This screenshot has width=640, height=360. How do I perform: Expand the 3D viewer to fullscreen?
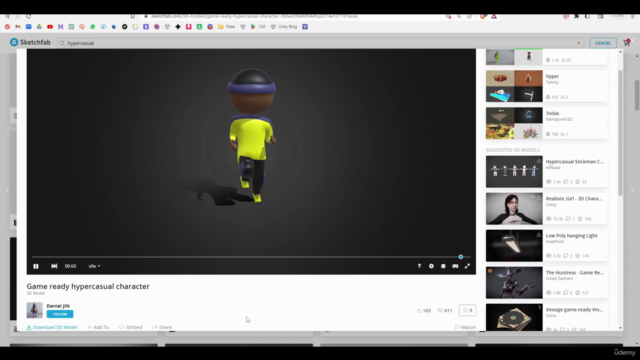click(x=467, y=266)
